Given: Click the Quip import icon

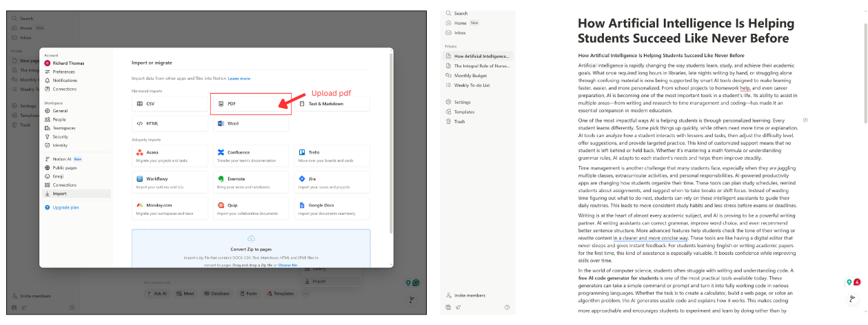Looking at the screenshot, I should pyautogui.click(x=221, y=205).
